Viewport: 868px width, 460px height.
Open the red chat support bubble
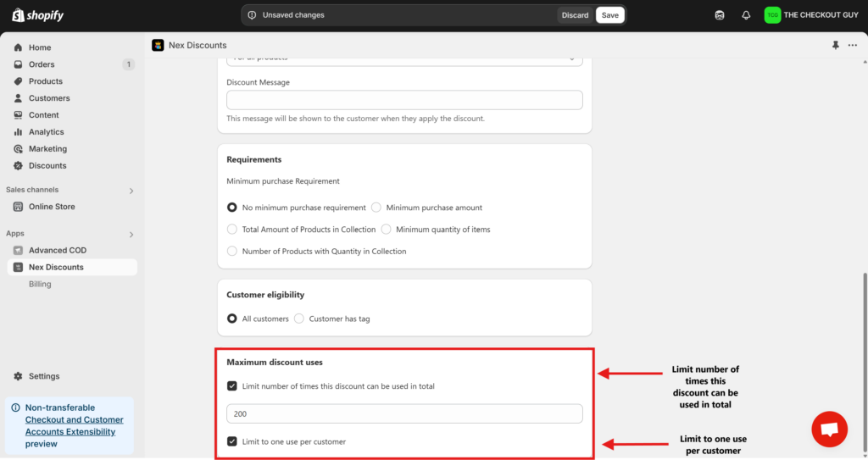[x=829, y=430]
